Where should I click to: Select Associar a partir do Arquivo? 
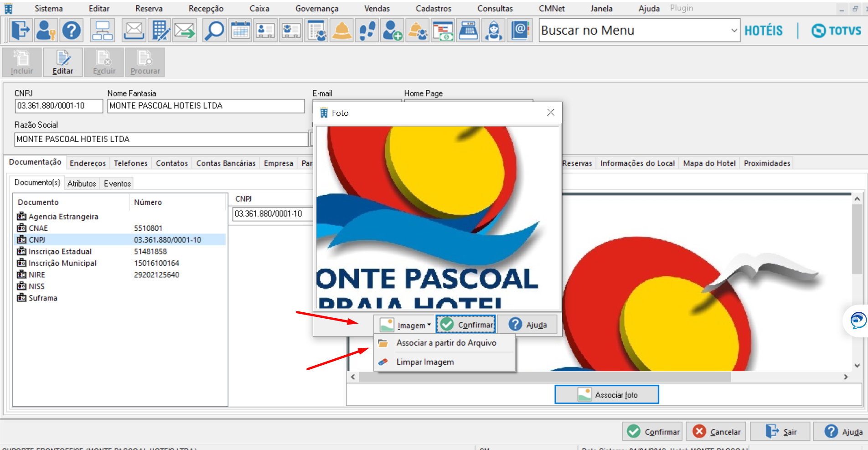445,343
